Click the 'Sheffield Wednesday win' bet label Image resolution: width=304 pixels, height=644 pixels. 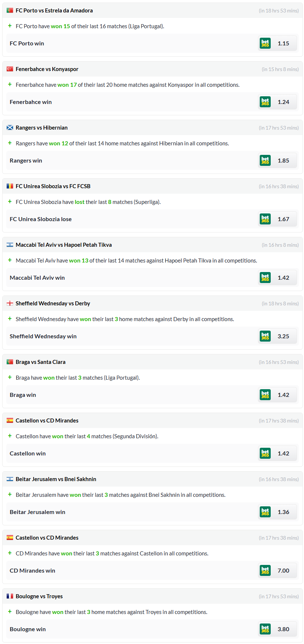43,336
